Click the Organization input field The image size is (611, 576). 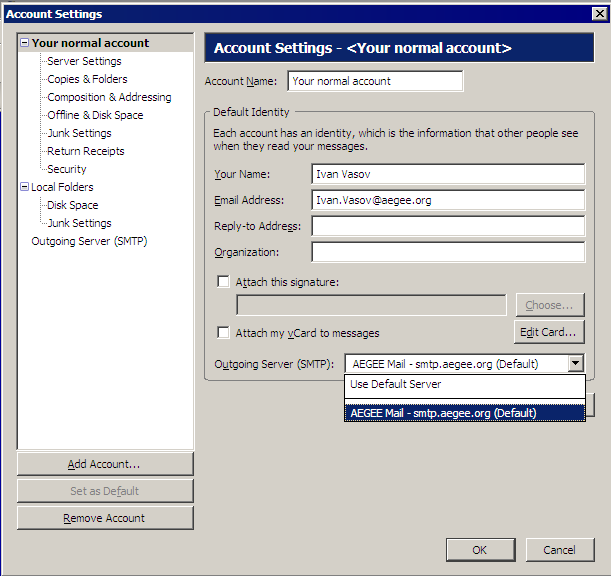(x=448, y=252)
